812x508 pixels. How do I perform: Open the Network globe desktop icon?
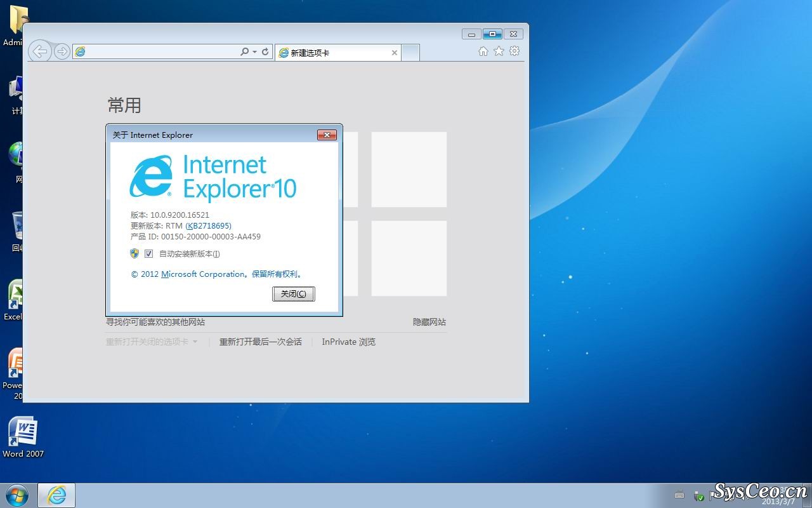click(x=15, y=163)
